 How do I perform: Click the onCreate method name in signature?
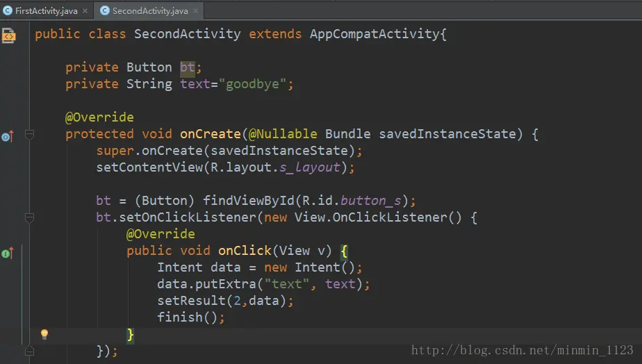click(x=211, y=134)
